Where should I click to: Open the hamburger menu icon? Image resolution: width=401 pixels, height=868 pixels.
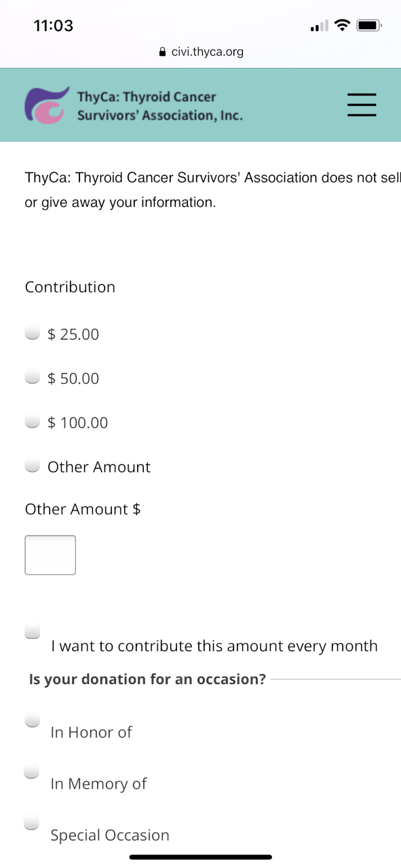(x=362, y=105)
